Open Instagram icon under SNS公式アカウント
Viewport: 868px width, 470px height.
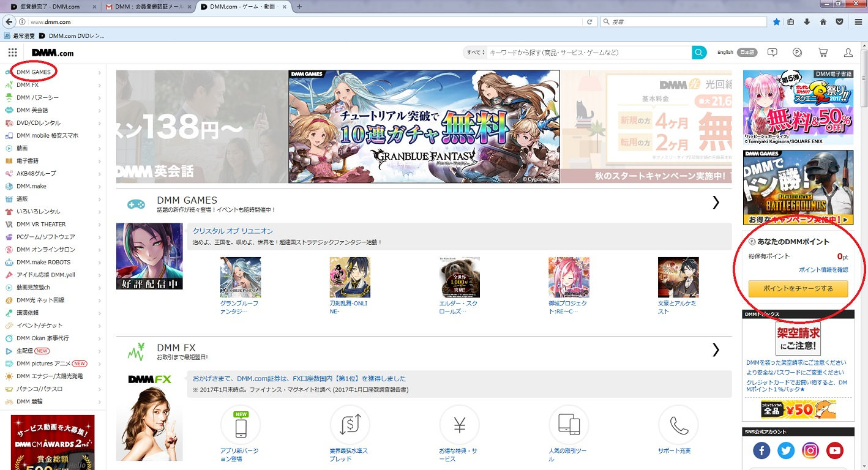tap(810, 451)
